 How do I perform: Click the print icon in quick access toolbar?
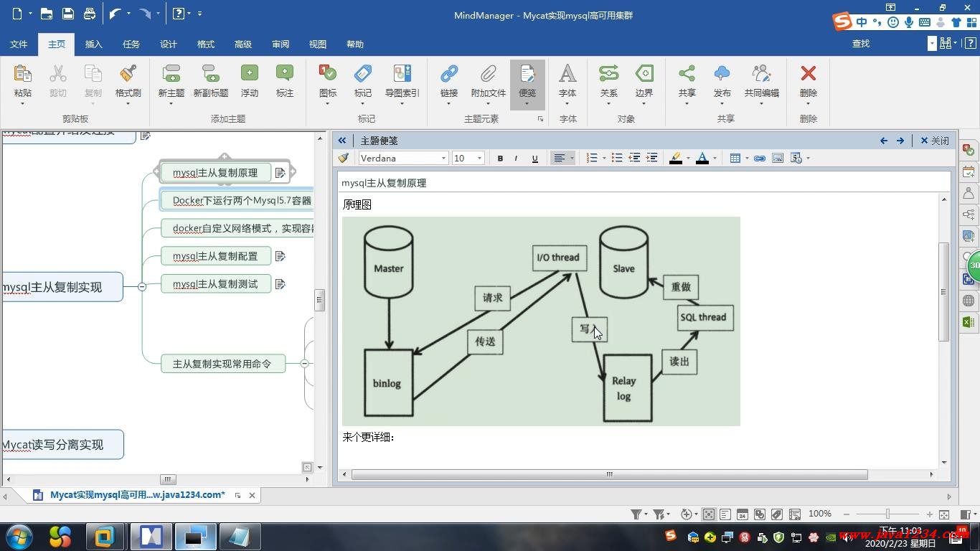[x=90, y=14]
